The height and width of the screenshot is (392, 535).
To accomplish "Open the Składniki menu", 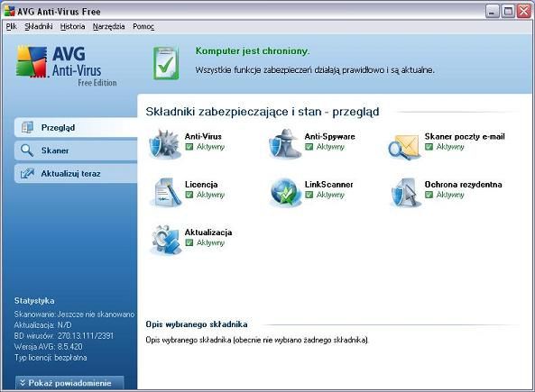I will [x=39, y=27].
